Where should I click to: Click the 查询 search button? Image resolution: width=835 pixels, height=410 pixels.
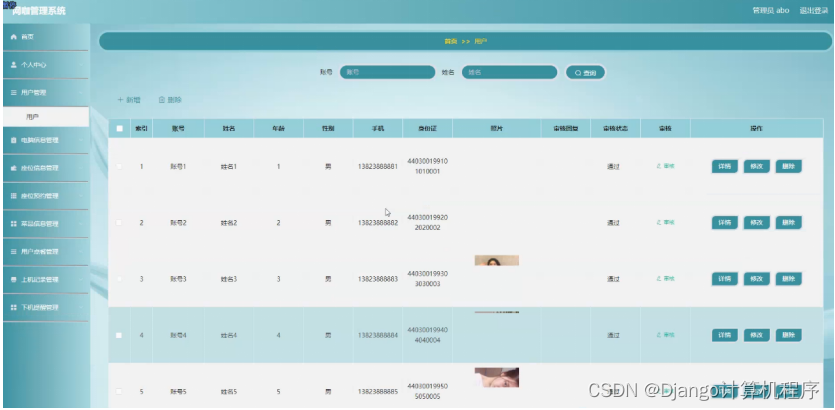pos(585,73)
